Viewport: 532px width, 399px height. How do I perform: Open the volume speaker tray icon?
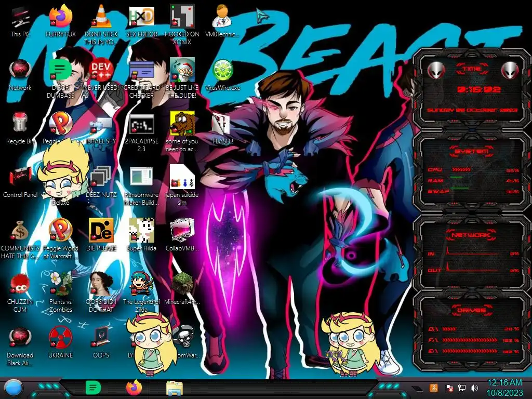click(474, 388)
